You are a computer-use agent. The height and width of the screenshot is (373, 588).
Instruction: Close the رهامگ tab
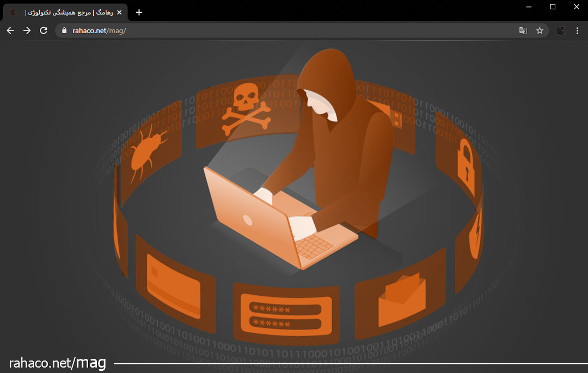coord(119,13)
